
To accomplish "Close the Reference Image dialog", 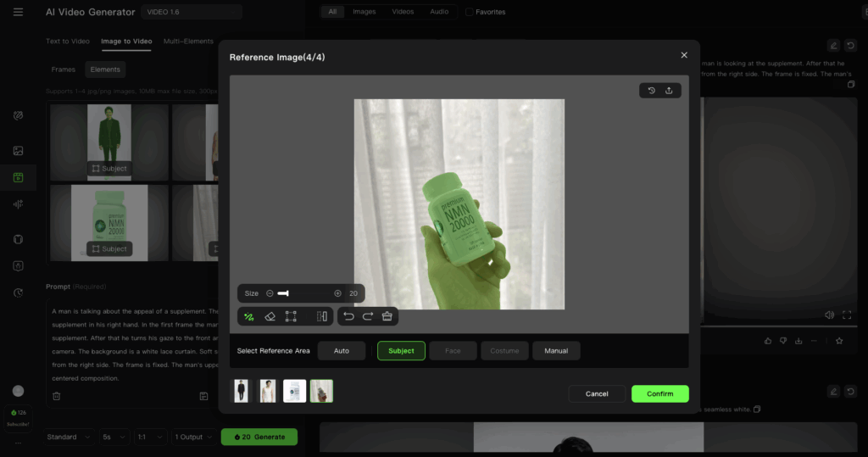I will pyautogui.click(x=684, y=56).
